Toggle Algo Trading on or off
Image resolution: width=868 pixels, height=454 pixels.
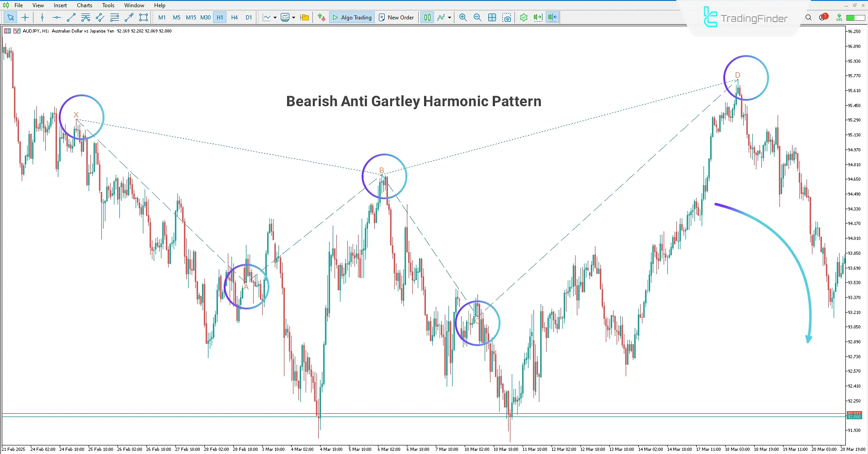pos(352,17)
